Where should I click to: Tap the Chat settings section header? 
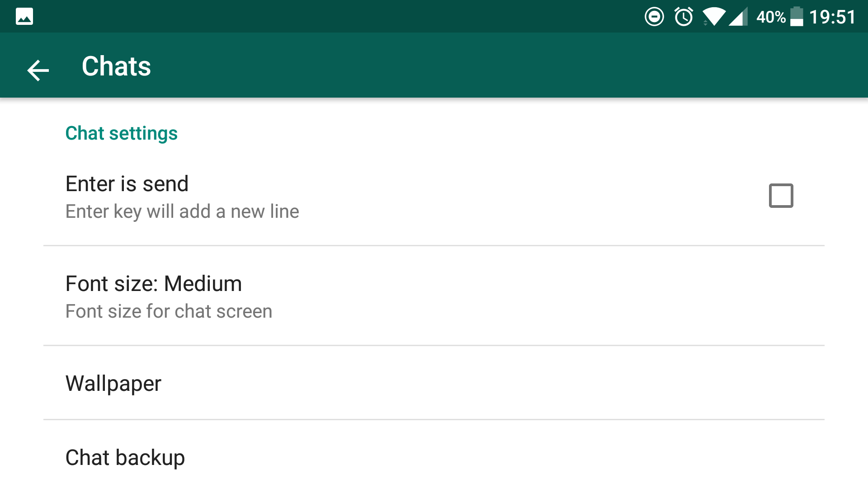tap(122, 133)
